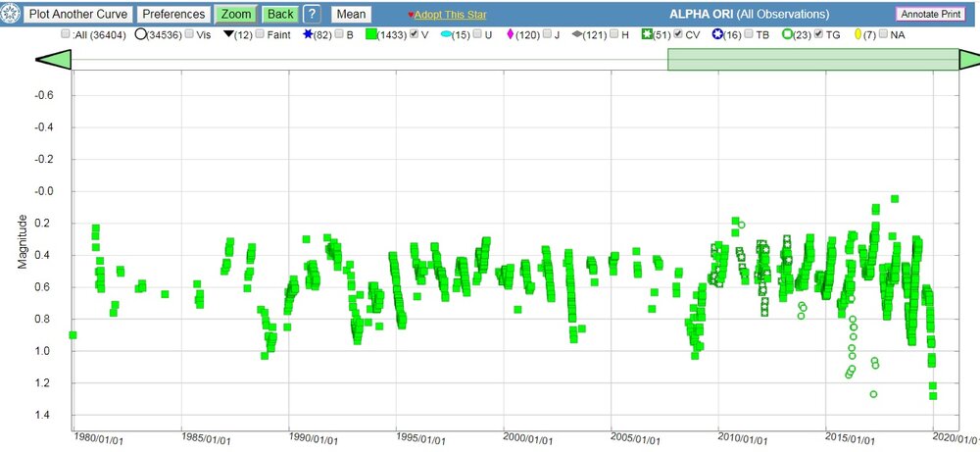Open the question mark help button
Screen dimensions: 980x452
tap(312, 15)
